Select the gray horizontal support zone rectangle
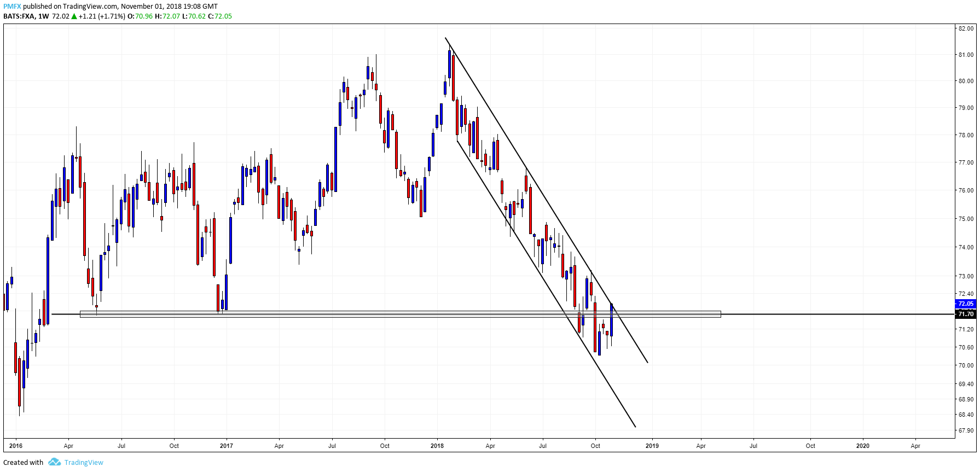980x472 pixels. tap(401, 314)
